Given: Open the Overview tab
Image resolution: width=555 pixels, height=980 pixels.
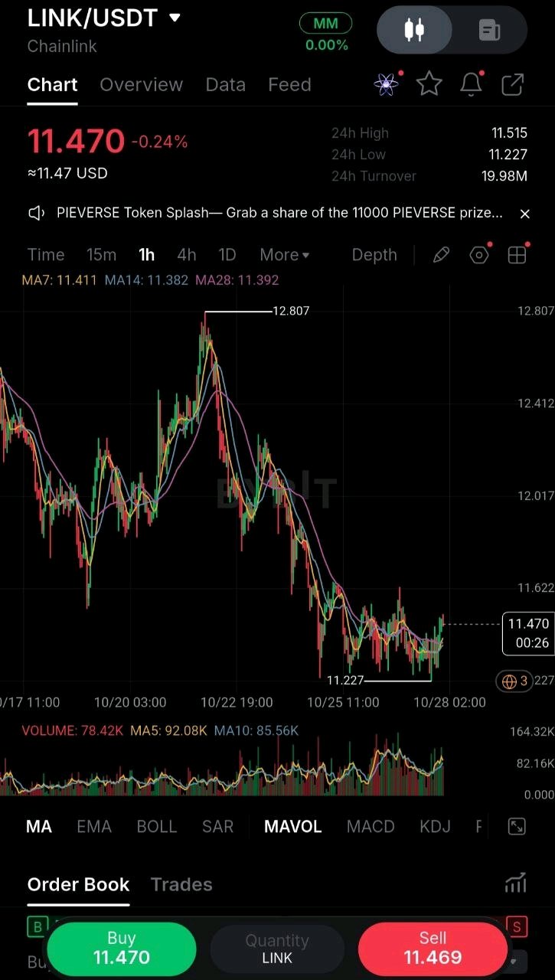Looking at the screenshot, I should point(141,85).
